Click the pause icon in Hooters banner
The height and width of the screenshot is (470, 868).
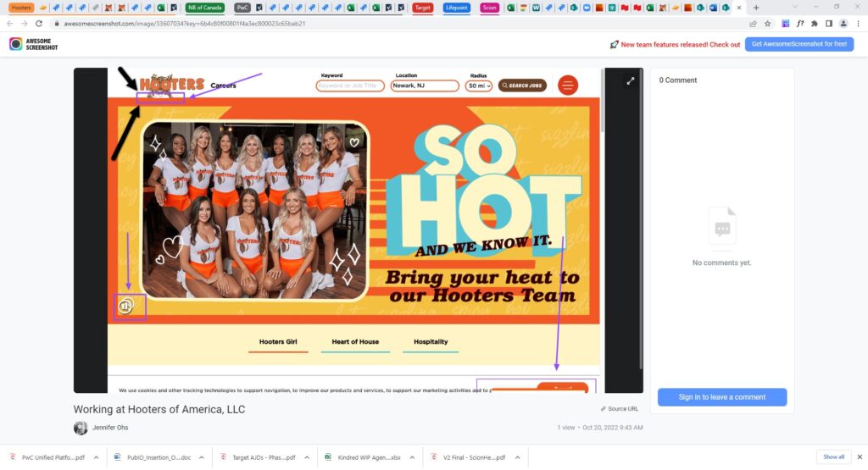(126, 305)
